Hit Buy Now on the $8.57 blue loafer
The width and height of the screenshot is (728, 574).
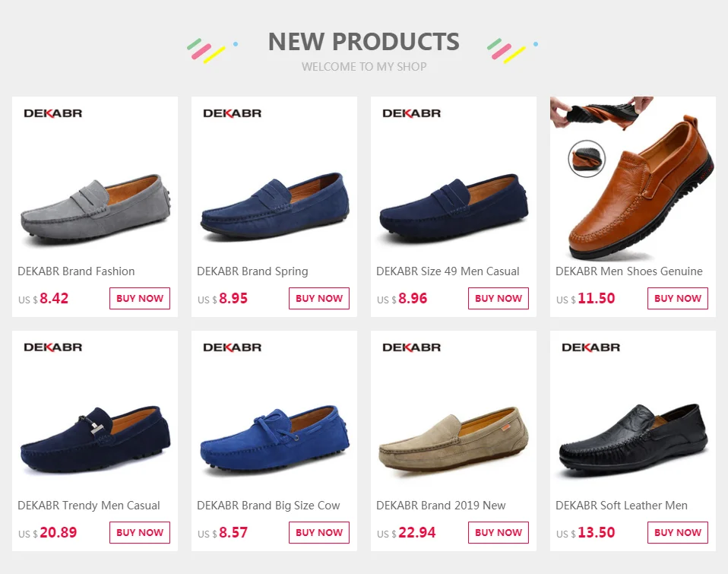point(319,533)
